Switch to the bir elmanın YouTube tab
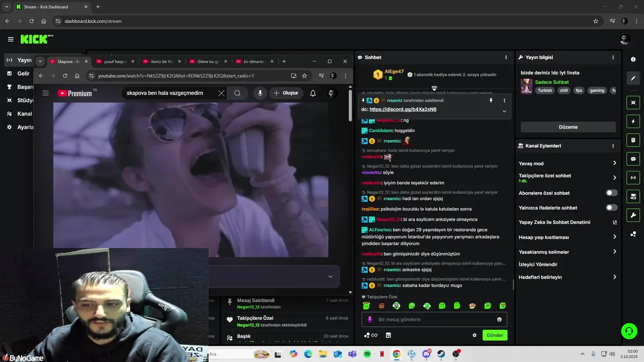 254,61
